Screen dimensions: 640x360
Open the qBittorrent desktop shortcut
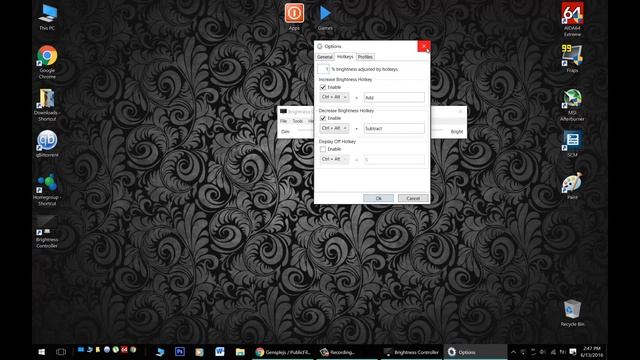[47, 144]
